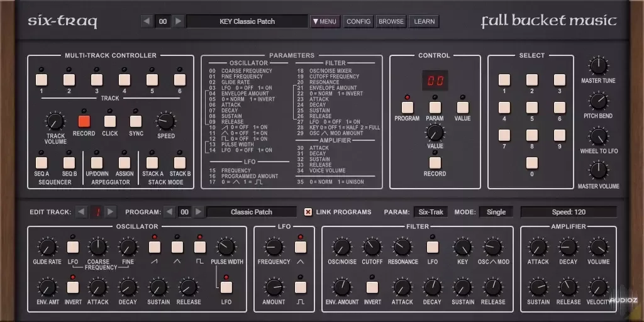
Task: Click the oscillator COARSE frequency knob
Action: (97, 248)
